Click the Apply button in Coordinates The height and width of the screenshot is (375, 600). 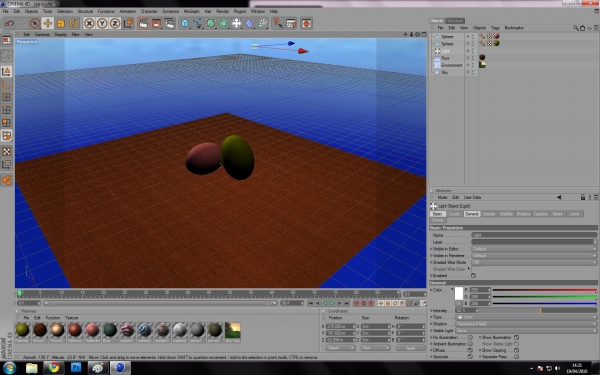click(410, 348)
